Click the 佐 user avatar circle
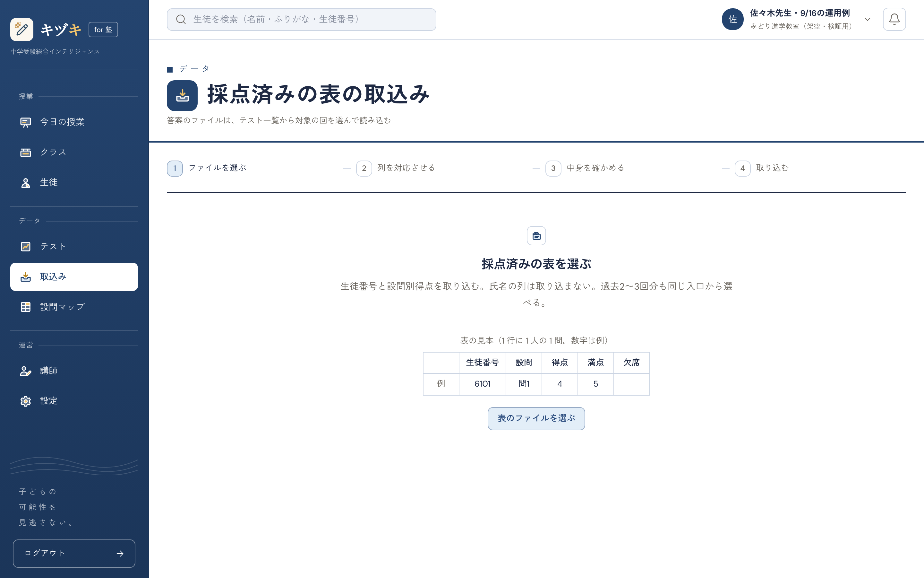 (732, 19)
